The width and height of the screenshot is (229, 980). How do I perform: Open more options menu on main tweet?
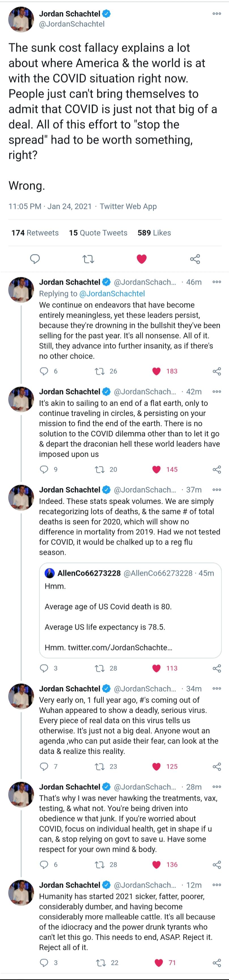[x=217, y=14]
